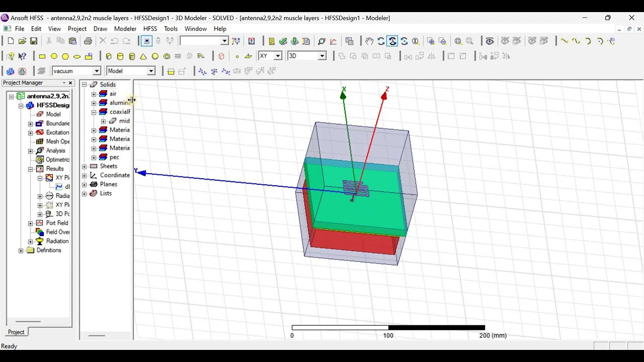Select the Draw cylinder tool
This screenshot has width=644, height=362.
click(x=120, y=56)
